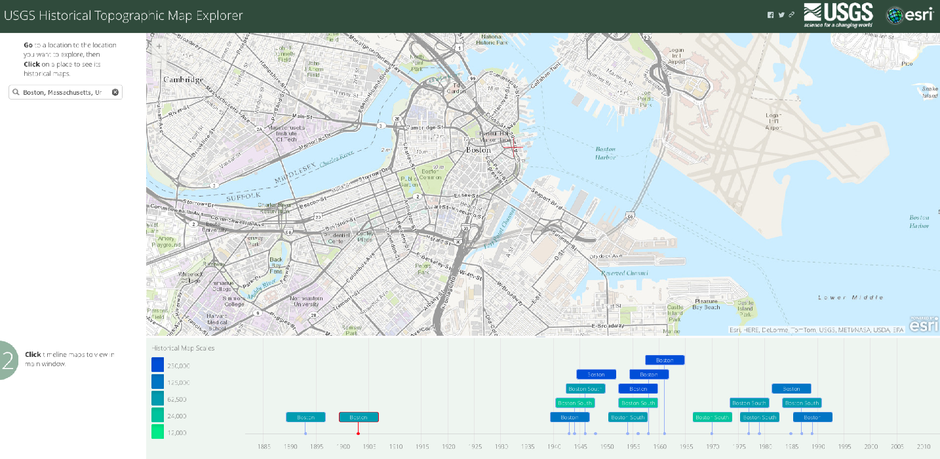
Task: Open the USGS logo link
Action: (x=838, y=16)
